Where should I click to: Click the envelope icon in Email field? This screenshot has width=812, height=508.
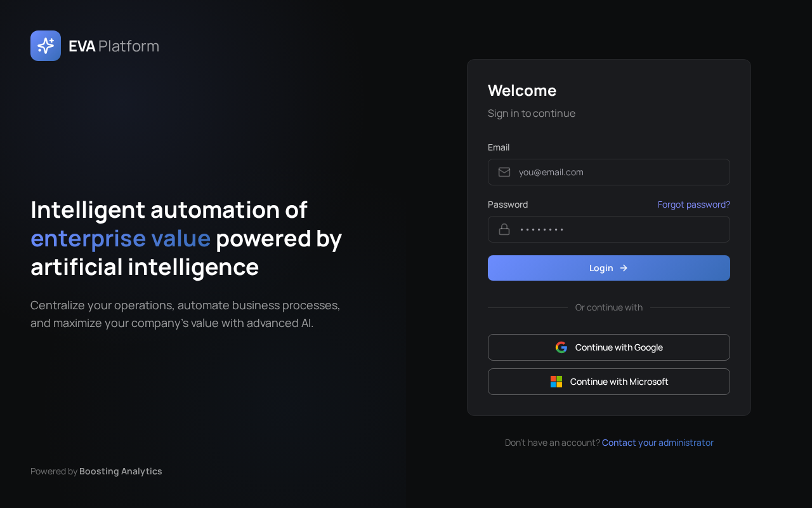click(504, 172)
